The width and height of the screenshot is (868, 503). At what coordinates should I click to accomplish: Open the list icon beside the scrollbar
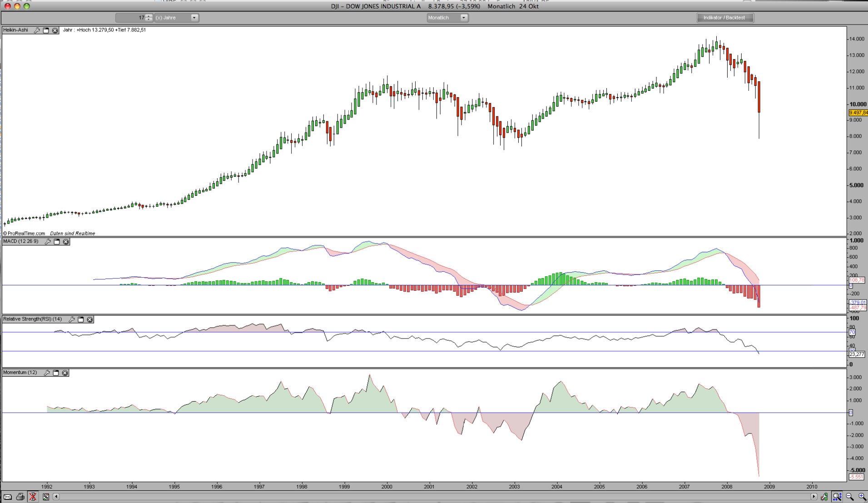[45, 497]
